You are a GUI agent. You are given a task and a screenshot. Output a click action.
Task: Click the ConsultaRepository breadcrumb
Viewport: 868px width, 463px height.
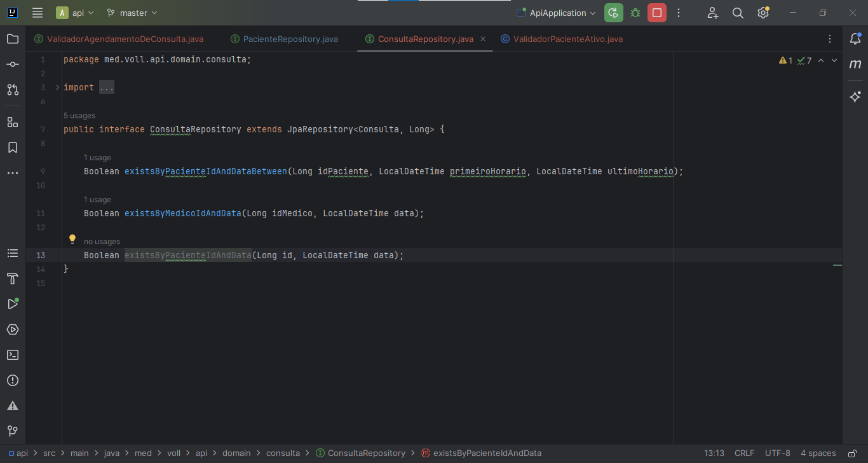360,453
